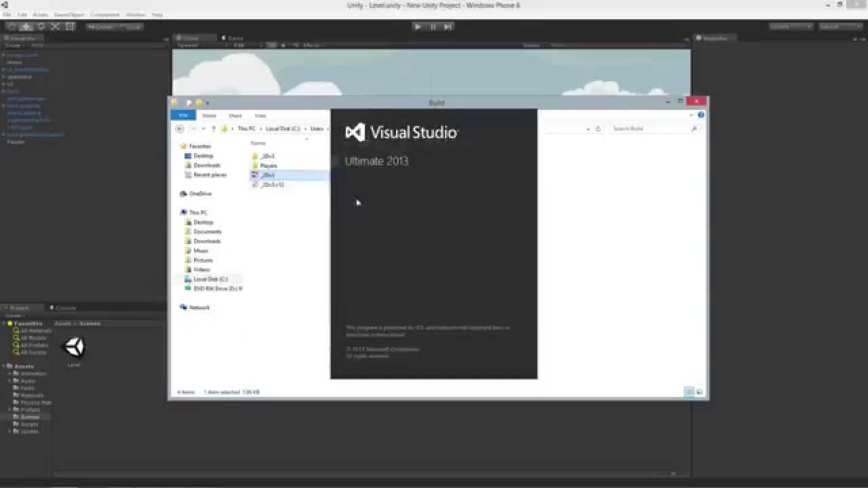This screenshot has height=488, width=868.
Task: Open the View tab in Explorer ribbon
Action: coord(260,115)
